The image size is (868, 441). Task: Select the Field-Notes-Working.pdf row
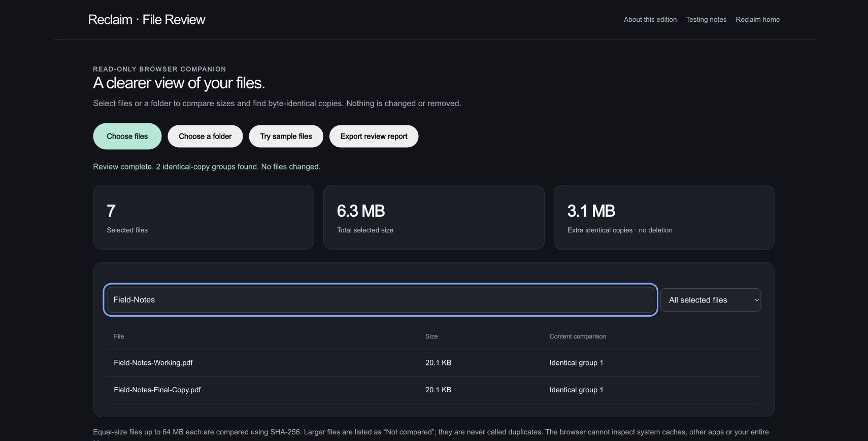point(434,362)
